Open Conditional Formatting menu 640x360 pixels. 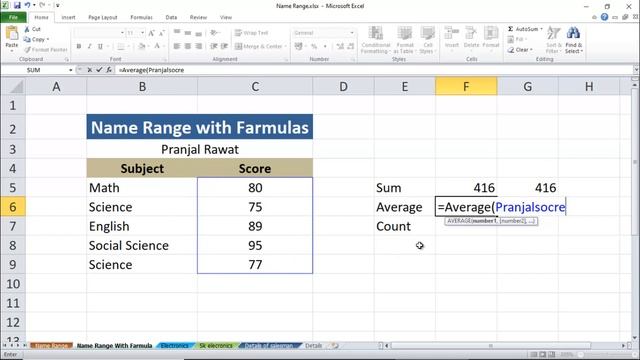376,40
